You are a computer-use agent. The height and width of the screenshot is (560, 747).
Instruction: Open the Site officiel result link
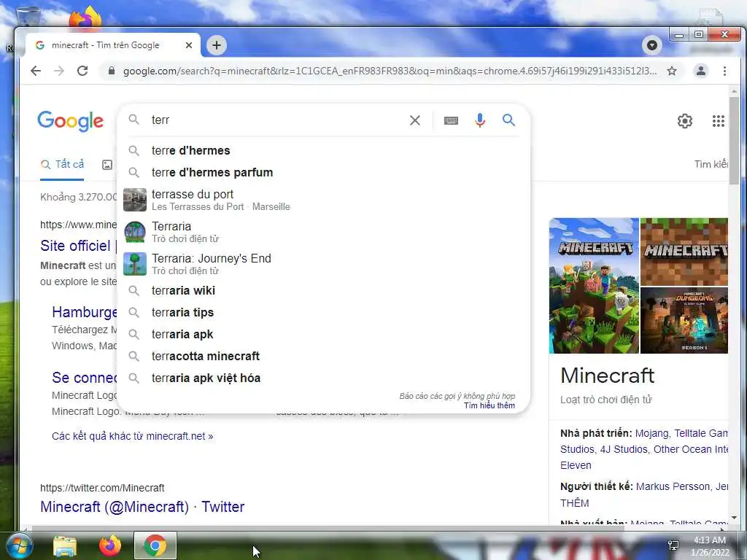[x=75, y=246]
